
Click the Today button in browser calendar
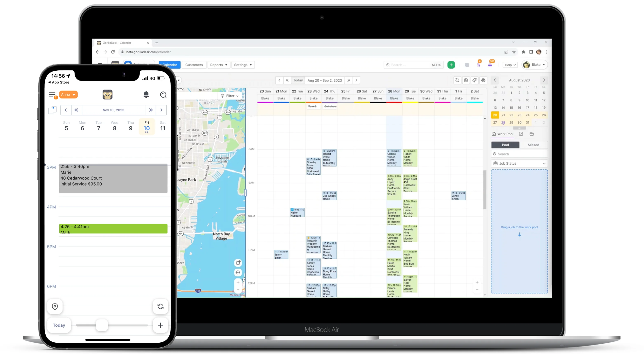298,81
